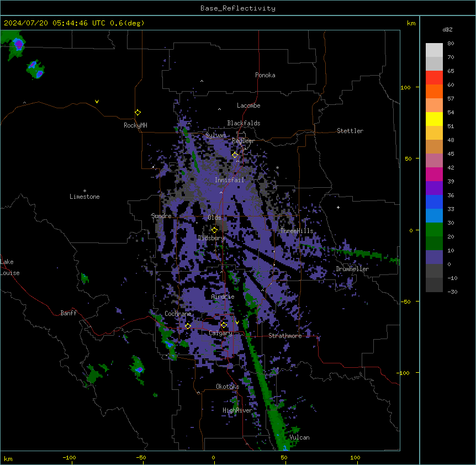Click the Sylvan label
The height and width of the screenshot is (465, 476).
click(x=215, y=135)
